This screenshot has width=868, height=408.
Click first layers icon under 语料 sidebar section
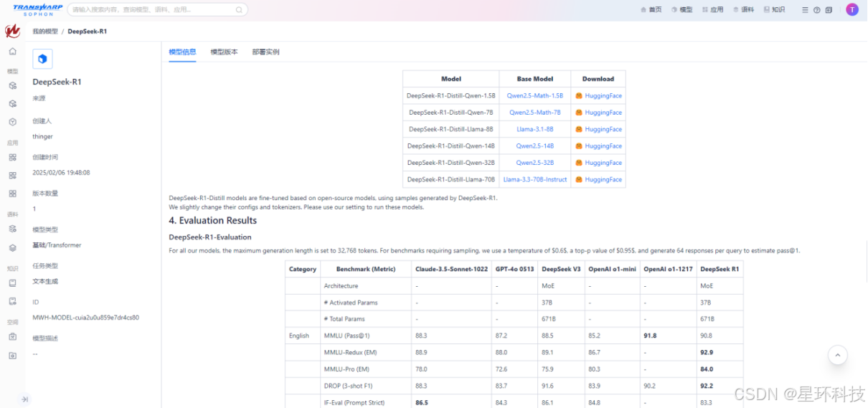(12, 229)
